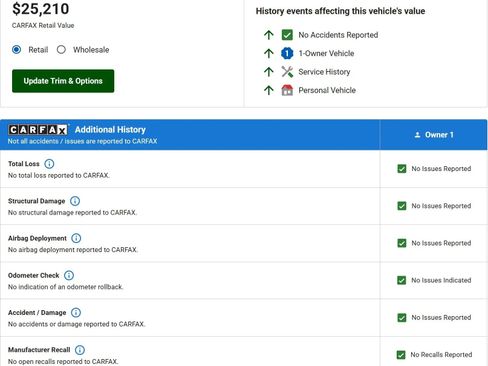Click the 'Owner 1' column header text

click(439, 135)
